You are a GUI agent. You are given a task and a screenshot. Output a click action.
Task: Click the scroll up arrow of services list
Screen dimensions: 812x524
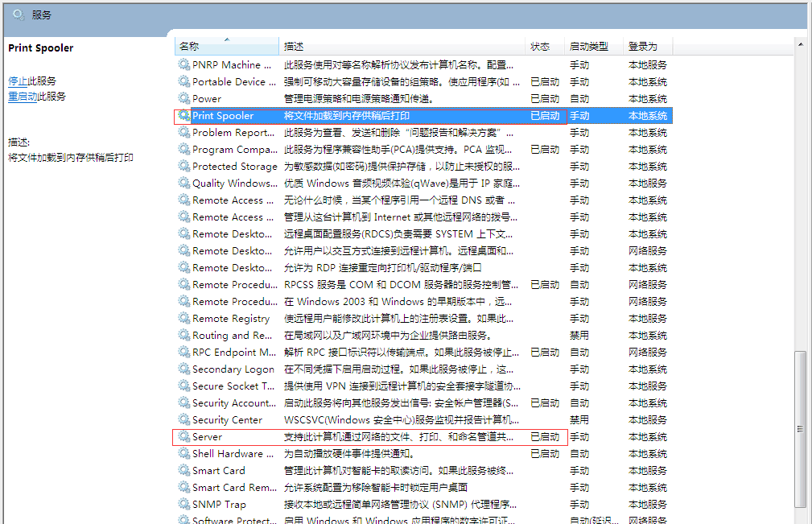tap(801, 45)
